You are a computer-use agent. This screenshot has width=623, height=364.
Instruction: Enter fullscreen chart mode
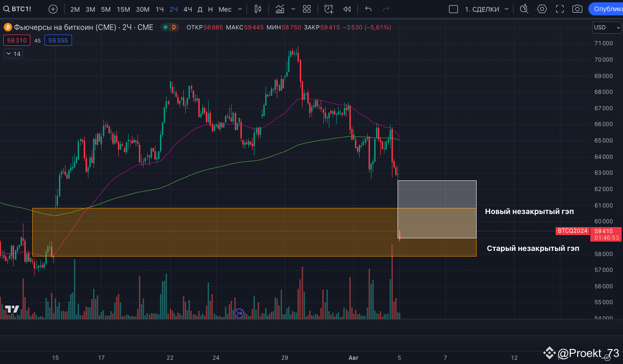560,8
